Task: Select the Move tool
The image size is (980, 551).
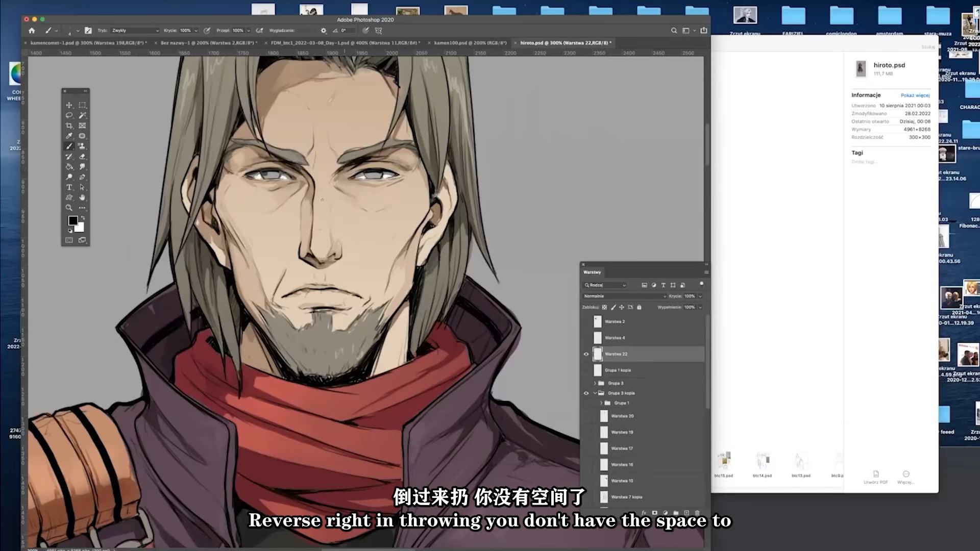Action: [69, 105]
